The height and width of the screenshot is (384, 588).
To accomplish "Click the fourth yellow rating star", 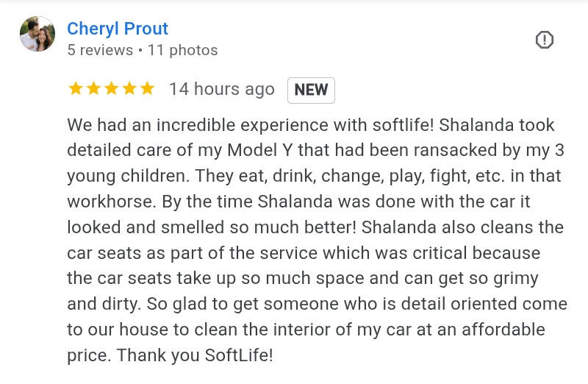I will [x=129, y=89].
